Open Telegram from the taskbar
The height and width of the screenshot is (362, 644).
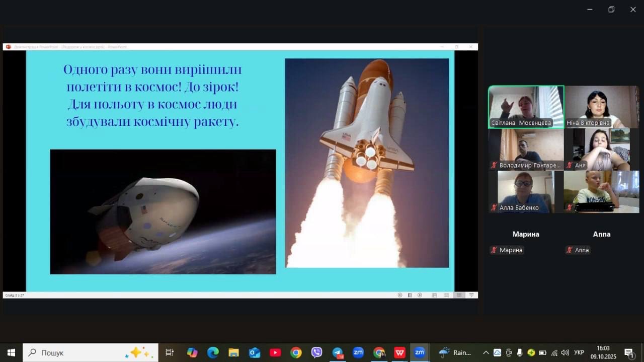(338, 352)
